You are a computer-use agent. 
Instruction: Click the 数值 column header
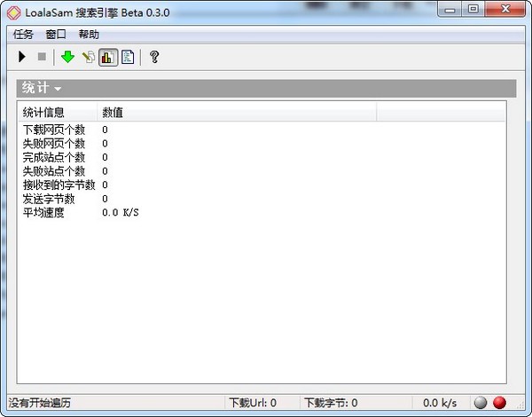pyautogui.click(x=237, y=112)
